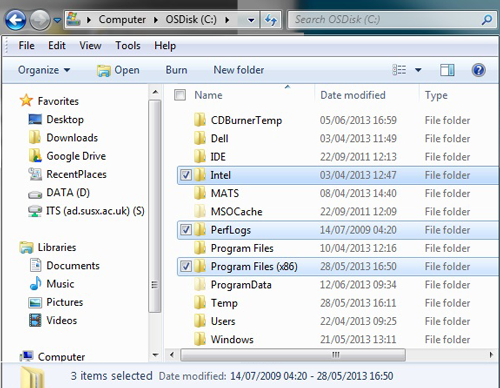Screen dimensions: 500x388
Task: Select the Program Files folder icon
Action: (200, 248)
